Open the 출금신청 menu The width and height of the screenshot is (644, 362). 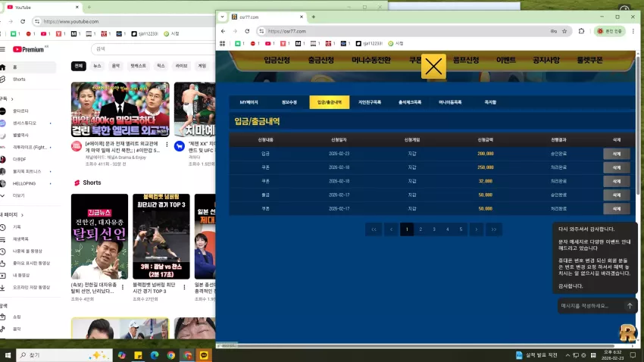coord(320,60)
